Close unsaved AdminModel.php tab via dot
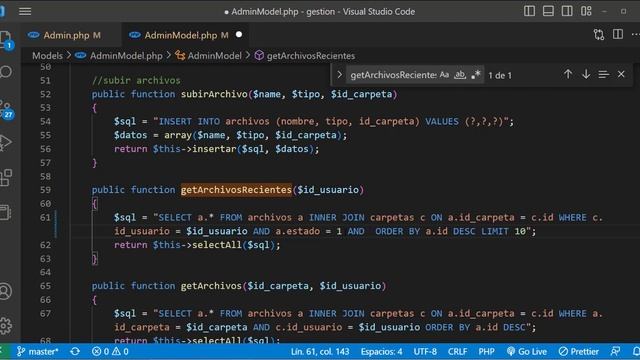 click(239, 35)
